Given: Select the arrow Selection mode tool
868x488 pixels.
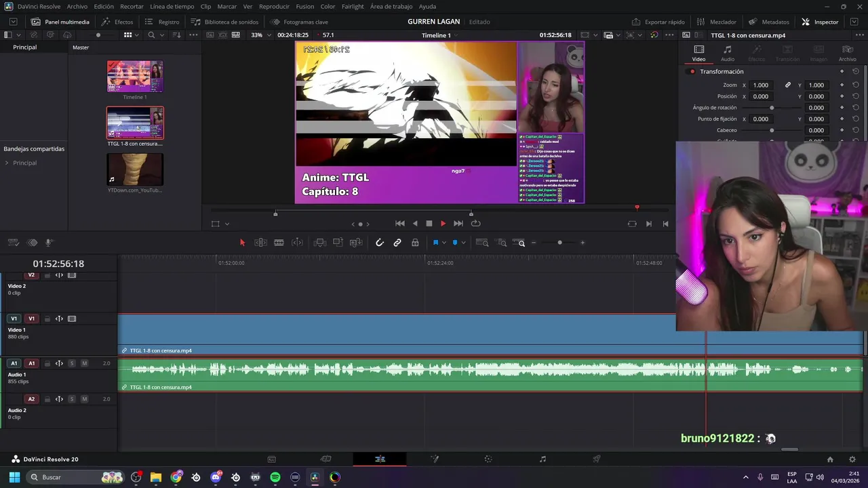Looking at the screenshot, I should point(242,243).
